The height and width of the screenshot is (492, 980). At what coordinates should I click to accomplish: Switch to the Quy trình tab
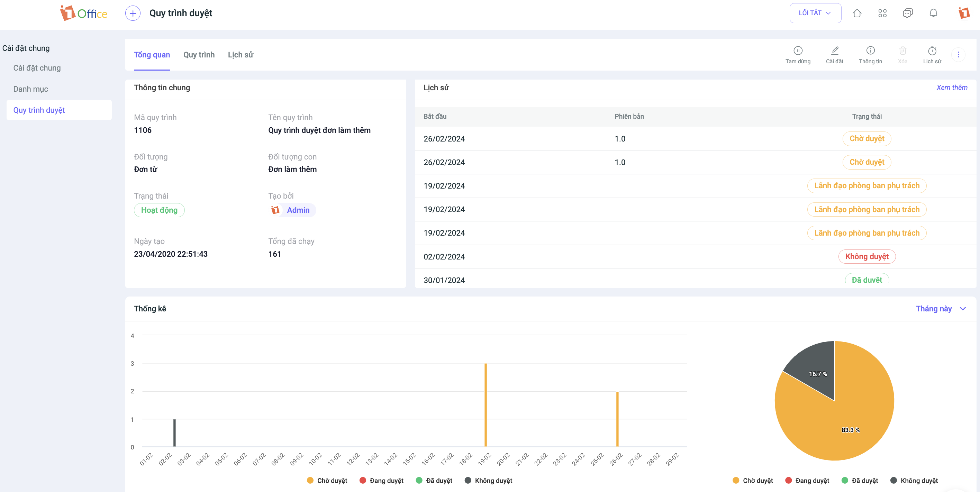[x=199, y=55]
